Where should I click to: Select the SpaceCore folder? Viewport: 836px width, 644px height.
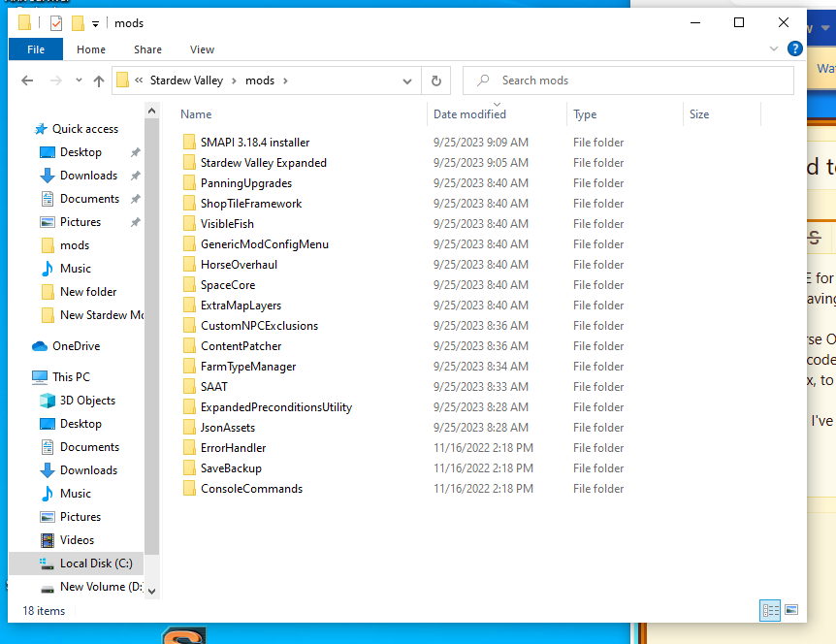tap(228, 285)
